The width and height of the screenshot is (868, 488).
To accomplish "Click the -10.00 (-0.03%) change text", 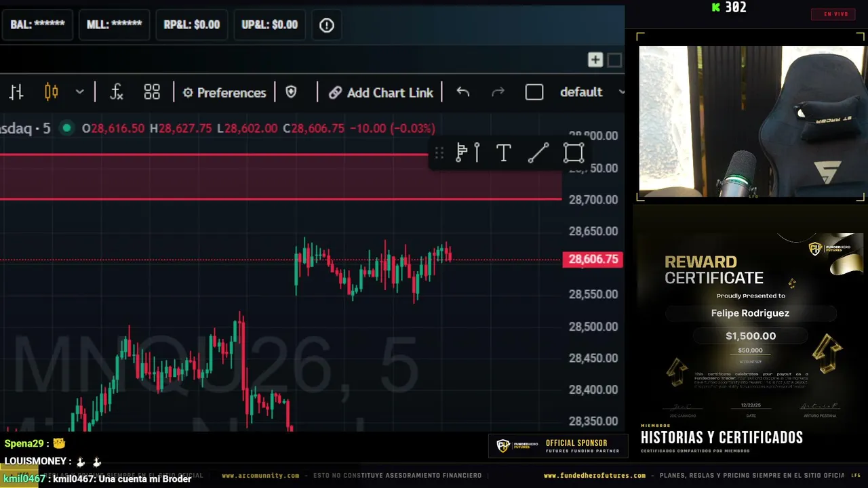I will point(393,128).
